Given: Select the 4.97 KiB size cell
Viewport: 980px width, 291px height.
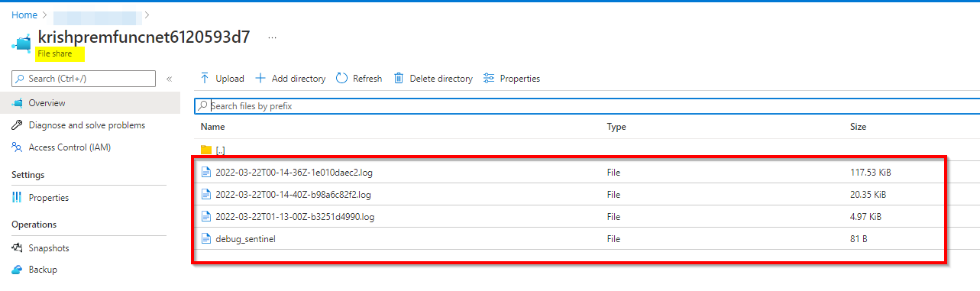Looking at the screenshot, I should 865,217.
